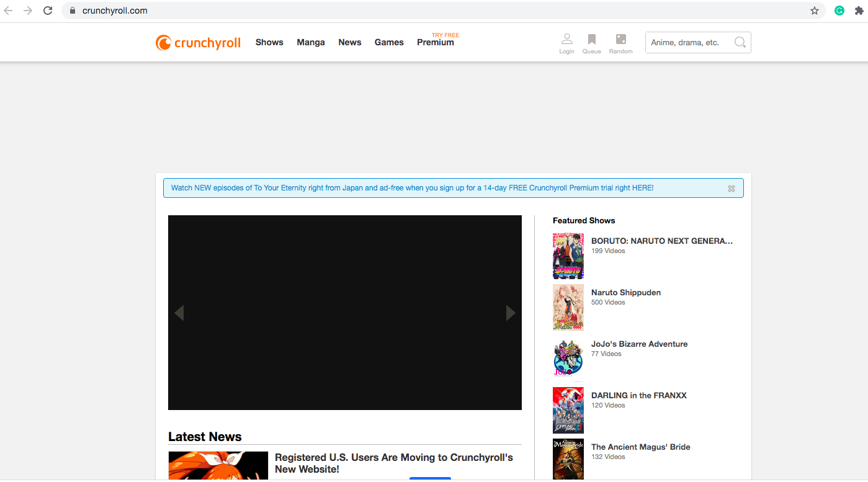Click the Boruto poster thumbnail

coord(568,256)
